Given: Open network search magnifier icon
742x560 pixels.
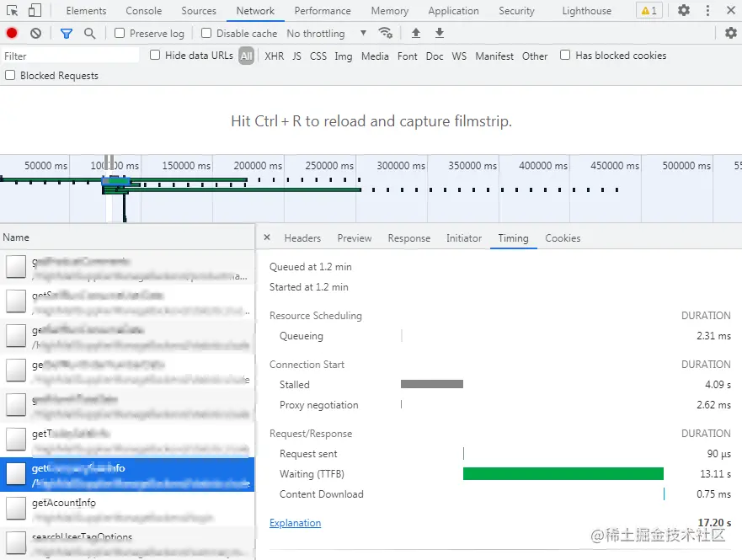Looking at the screenshot, I should (89, 33).
